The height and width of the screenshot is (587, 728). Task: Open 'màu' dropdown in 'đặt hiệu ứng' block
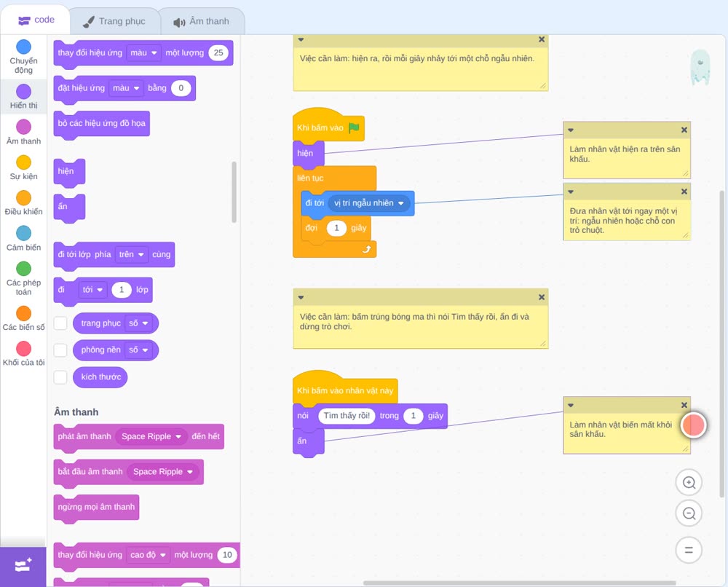[x=126, y=88]
